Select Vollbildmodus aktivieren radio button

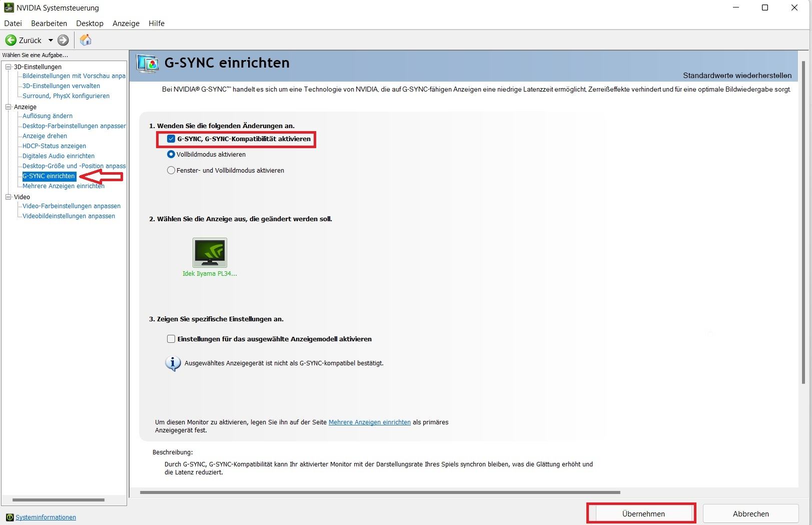coord(171,155)
